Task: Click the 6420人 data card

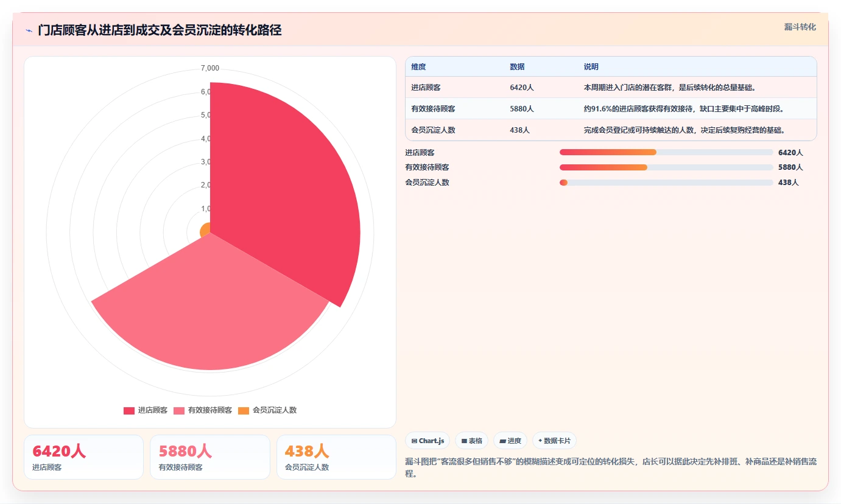Action: point(84,457)
